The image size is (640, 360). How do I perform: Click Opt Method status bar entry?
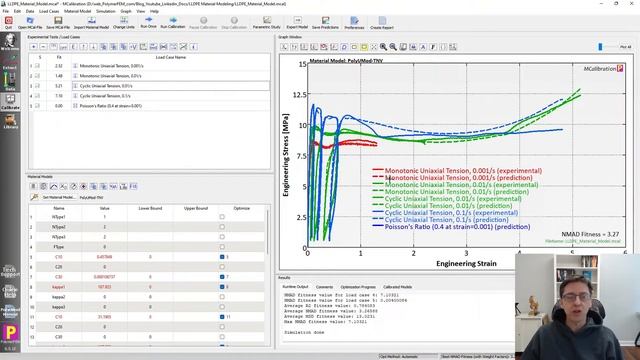(x=408, y=356)
